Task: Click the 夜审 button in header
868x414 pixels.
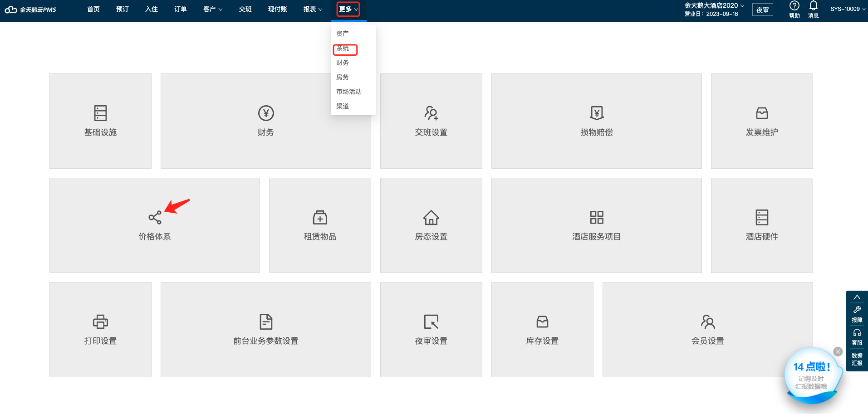Action: click(x=763, y=10)
